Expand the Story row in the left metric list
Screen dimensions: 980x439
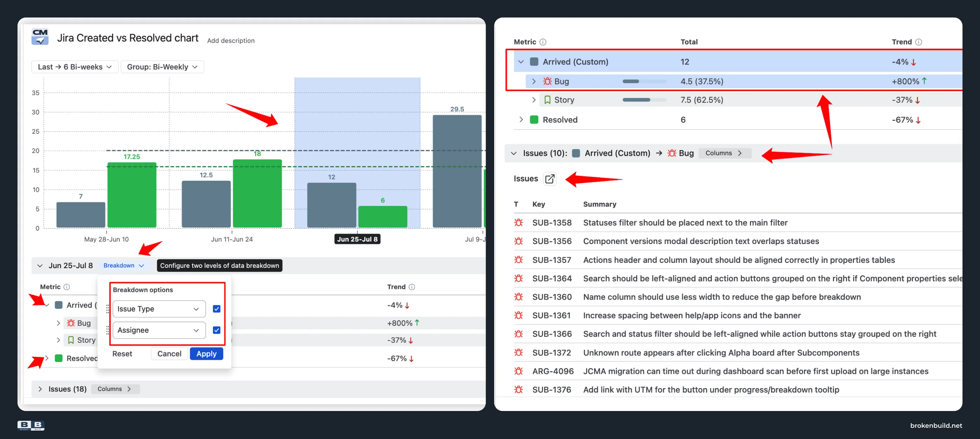click(x=58, y=340)
